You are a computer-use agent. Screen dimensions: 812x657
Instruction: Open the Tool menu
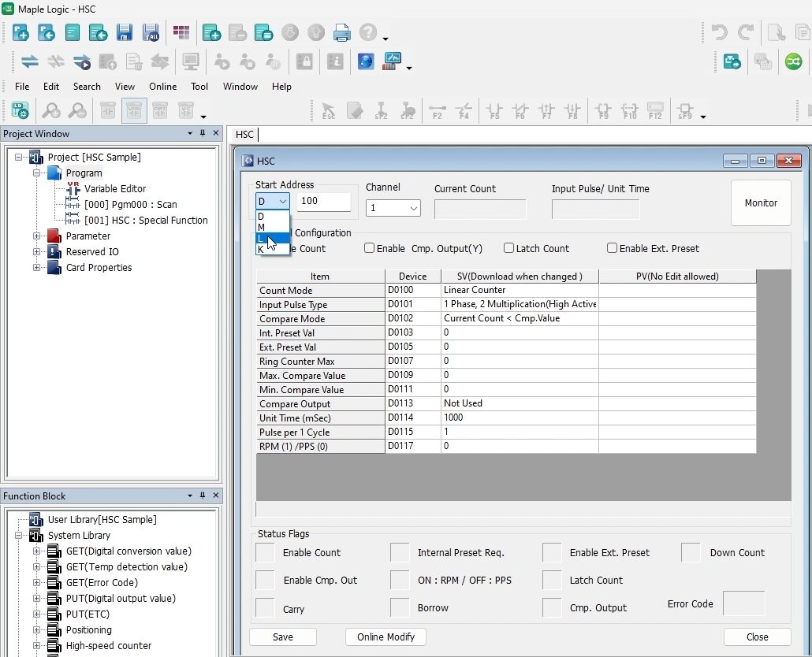coord(199,87)
